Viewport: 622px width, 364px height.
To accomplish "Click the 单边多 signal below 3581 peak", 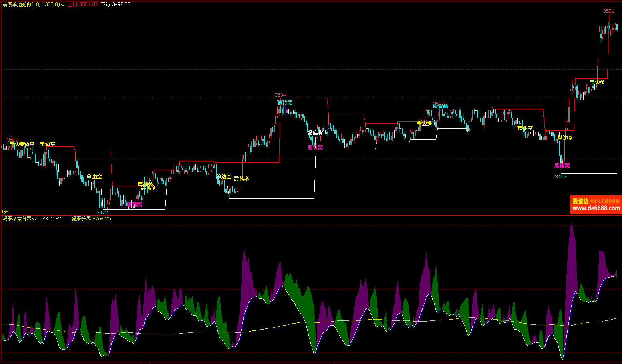I will (597, 82).
